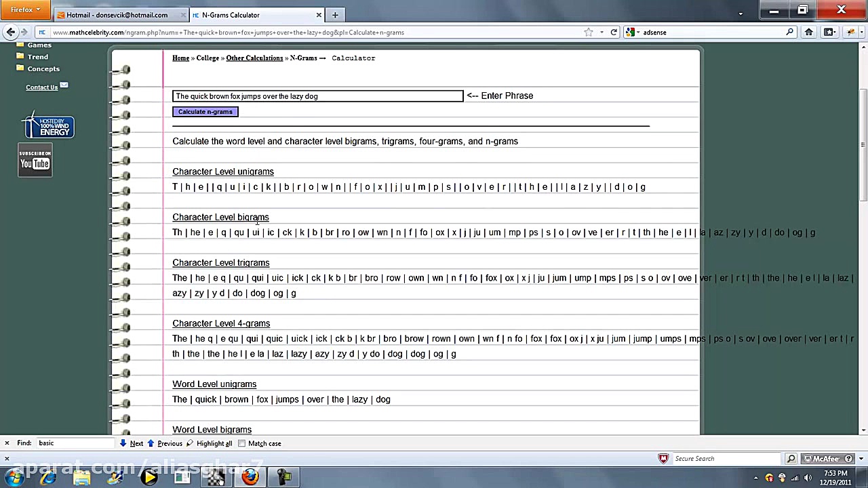Click the Trend folder icon in sidebar

[x=20, y=56]
